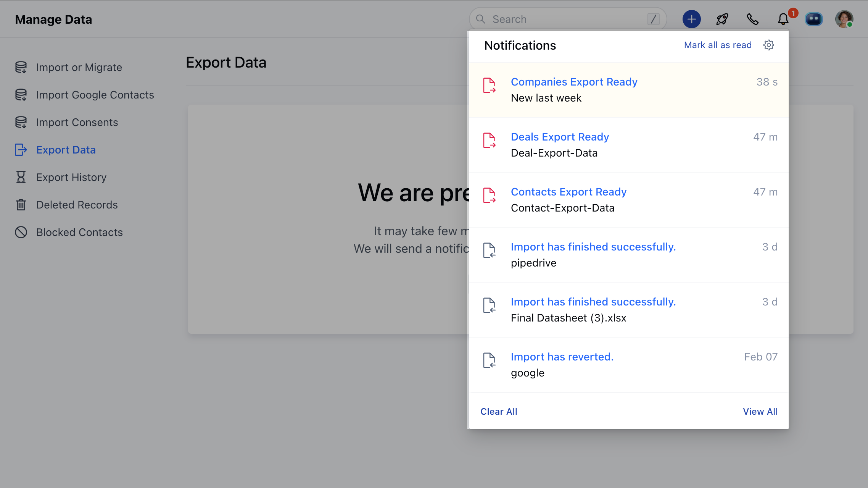Open Deals Export Ready notification
Screen dimensions: 868x488
coord(560,137)
